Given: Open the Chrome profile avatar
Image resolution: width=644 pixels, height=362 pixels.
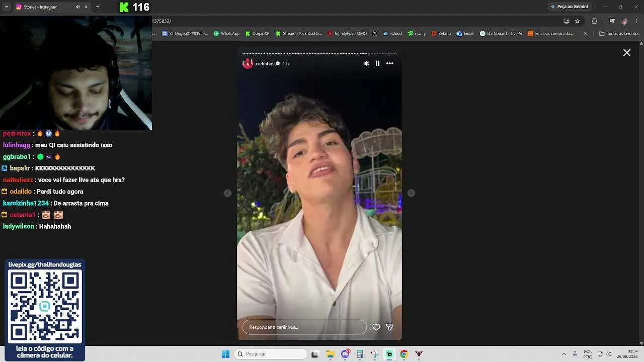Looking at the screenshot, I should [624, 21].
